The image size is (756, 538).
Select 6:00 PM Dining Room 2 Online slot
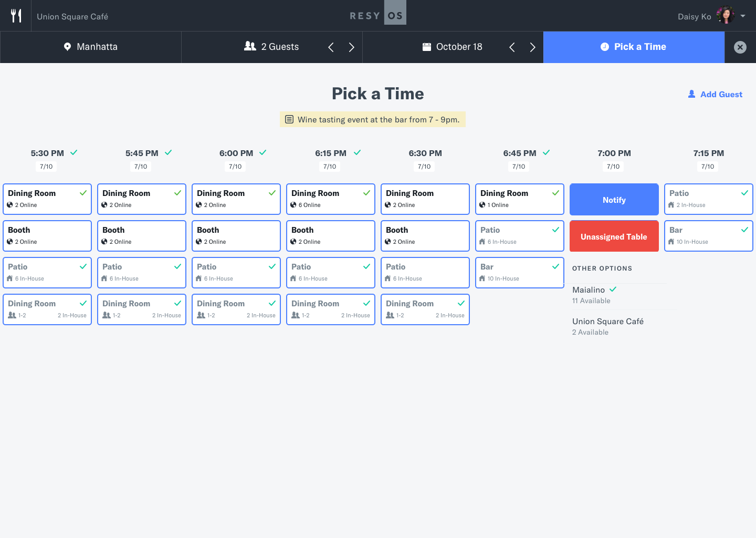[x=236, y=199]
